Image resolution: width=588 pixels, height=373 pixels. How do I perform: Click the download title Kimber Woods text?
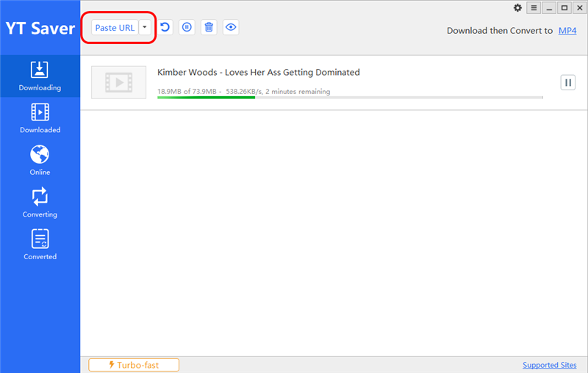(259, 72)
